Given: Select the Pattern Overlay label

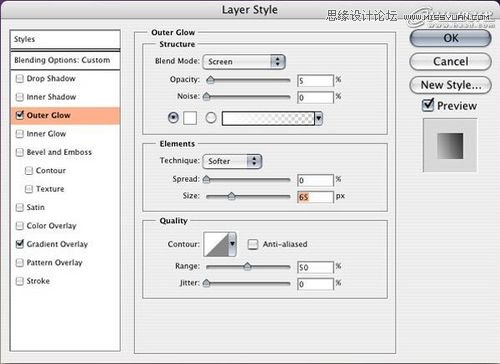Looking at the screenshot, I should tap(54, 263).
